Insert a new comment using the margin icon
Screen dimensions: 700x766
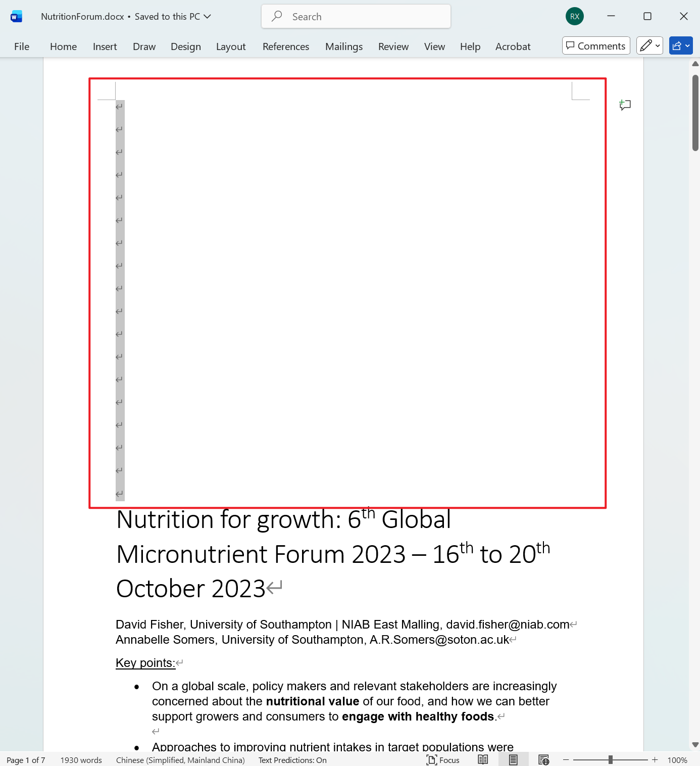point(625,105)
